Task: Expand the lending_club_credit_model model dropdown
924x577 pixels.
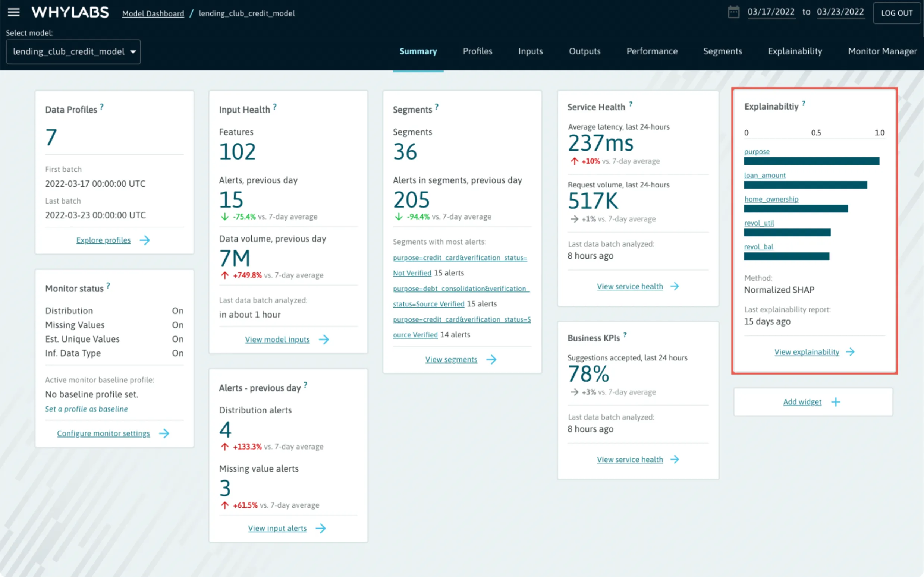Action: point(73,51)
